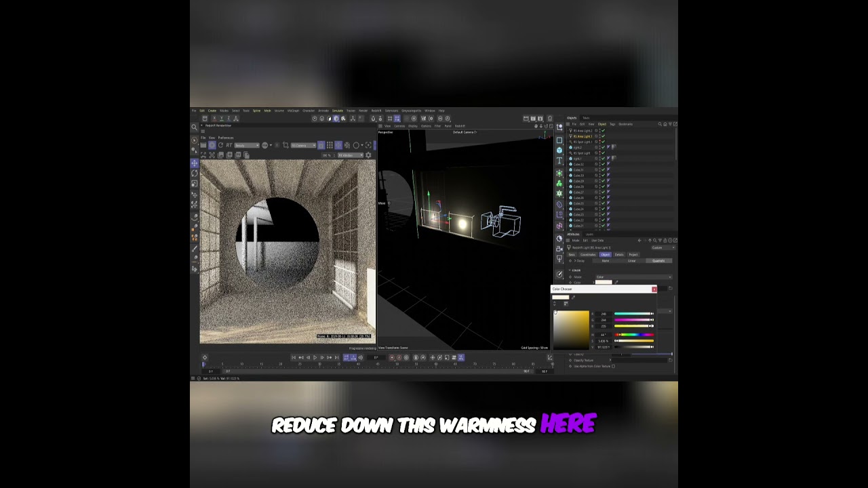
Task: Toggle Z axis lock in top toolbar
Action: (x=229, y=119)
